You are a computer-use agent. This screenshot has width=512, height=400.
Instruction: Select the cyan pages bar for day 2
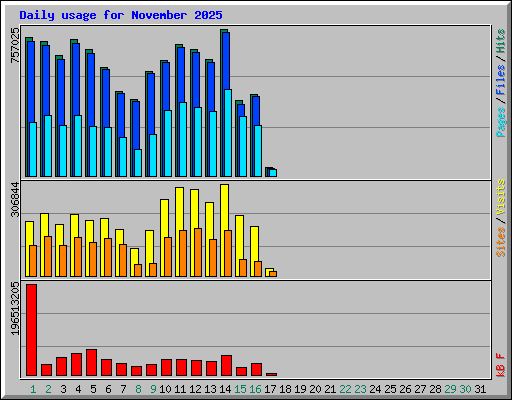pos(48,146)
